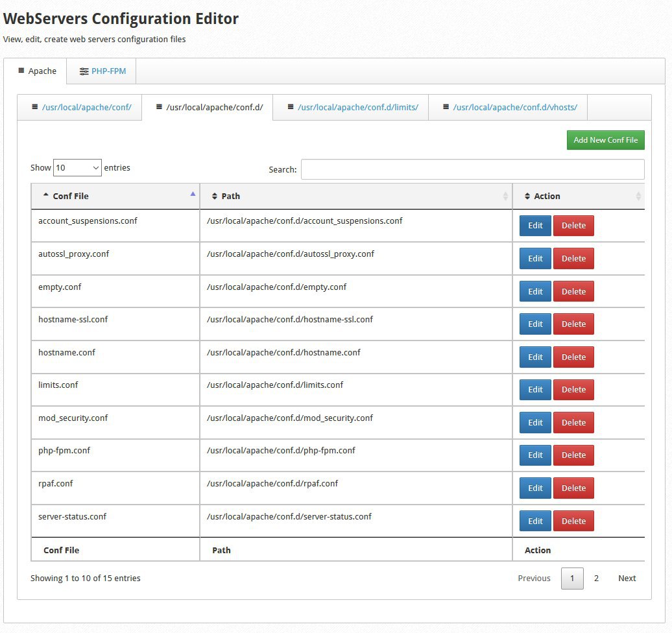Edit limits.conf file

coord(535,390)
